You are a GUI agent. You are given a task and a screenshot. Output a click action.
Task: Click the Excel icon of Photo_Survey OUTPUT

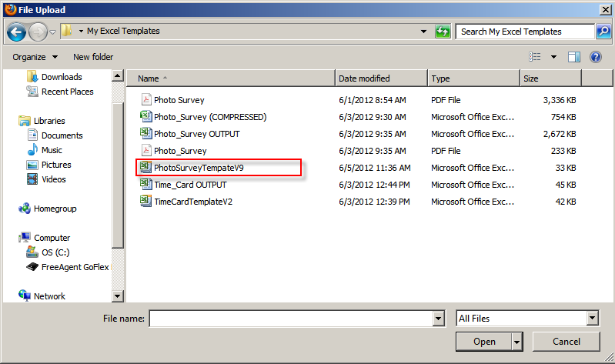coord(146,133)
